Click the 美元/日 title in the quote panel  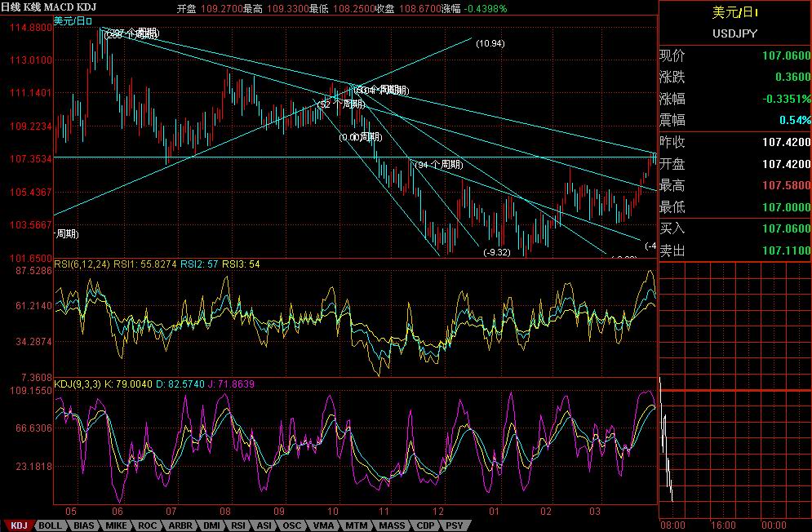(x=734, y=12)
